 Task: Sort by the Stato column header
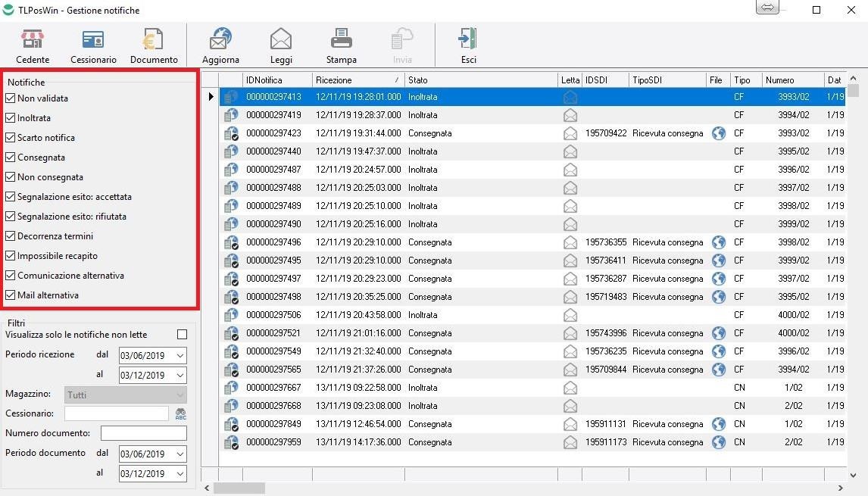480,80
